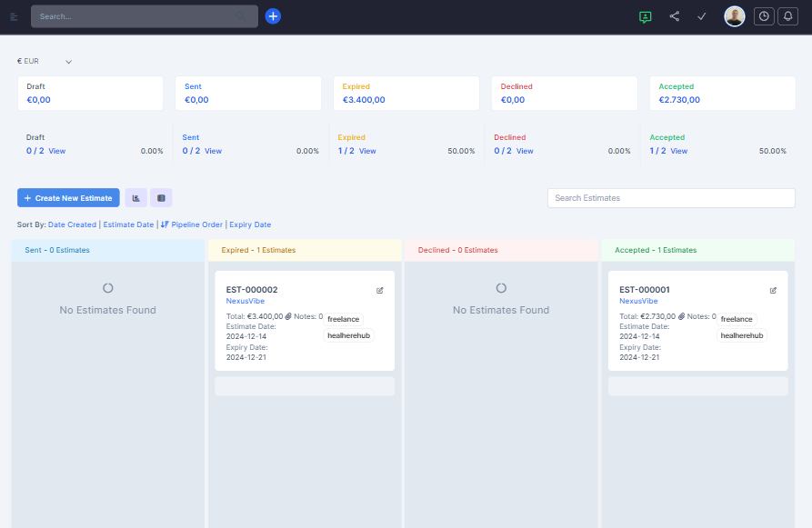Image resolution: width=812 pixels, height=528 pixels.
Task: Toggle the sidebar menu icon
Action: [x=14, y=16]
